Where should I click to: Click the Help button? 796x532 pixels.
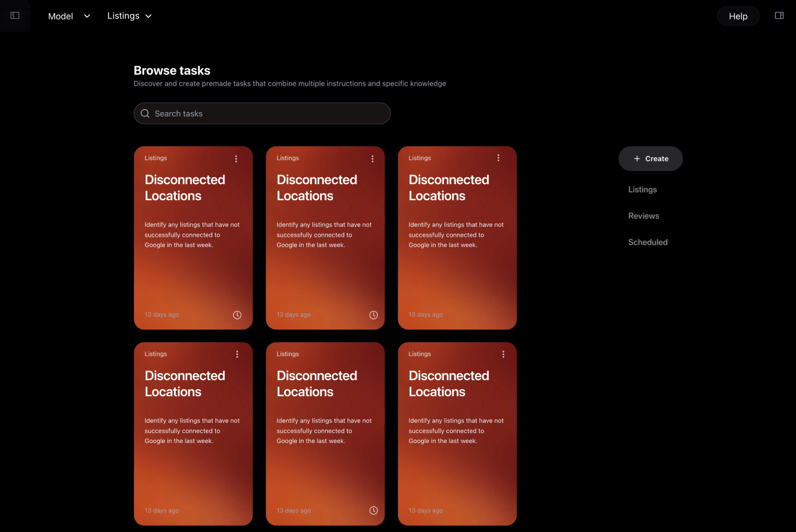738,16
